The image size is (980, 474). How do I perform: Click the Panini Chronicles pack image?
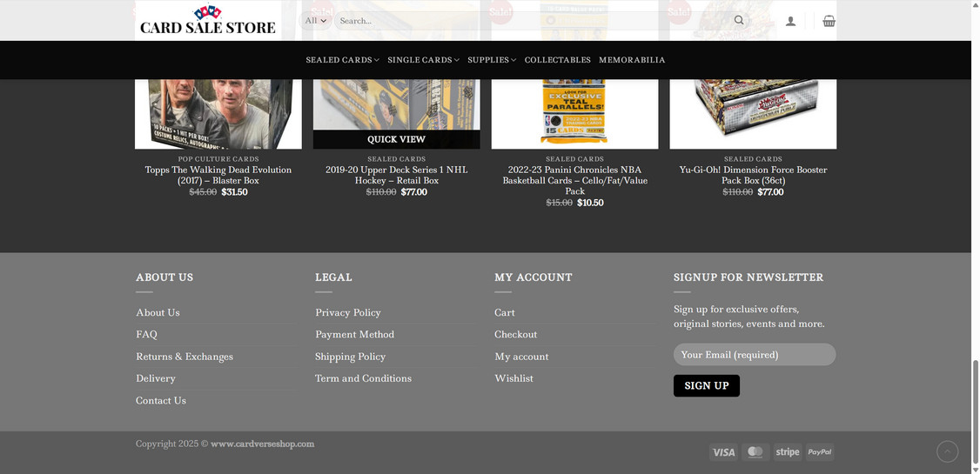575,114
